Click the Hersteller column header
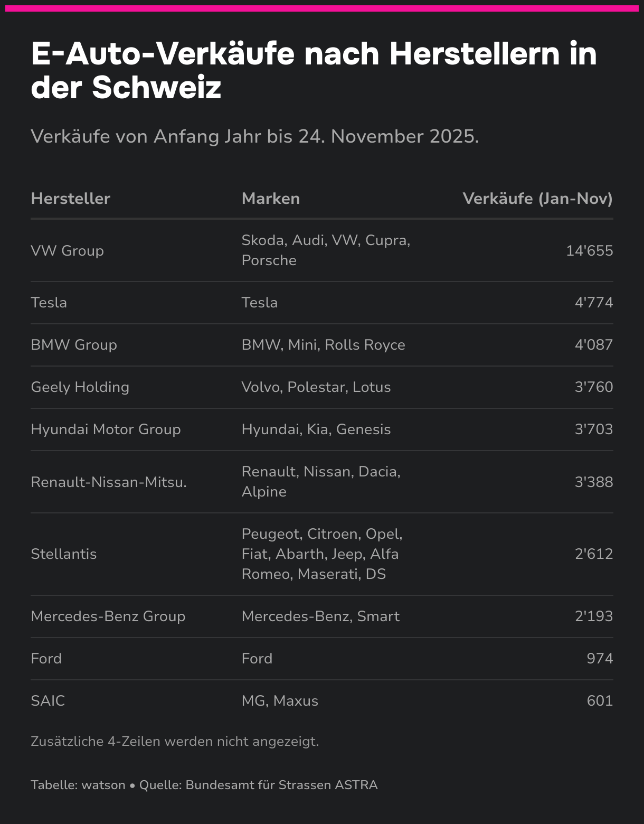 click(70, 199)
